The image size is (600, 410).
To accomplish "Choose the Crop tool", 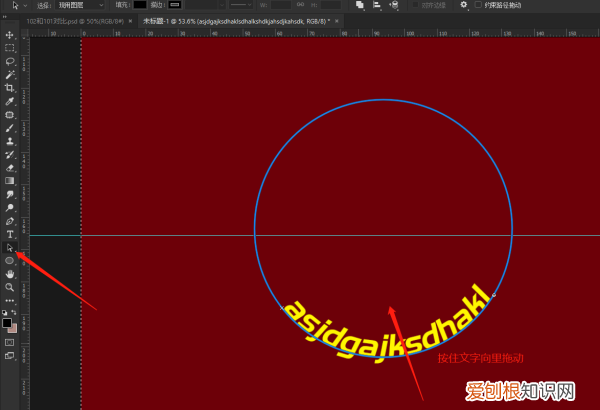I will click(10, 88).
